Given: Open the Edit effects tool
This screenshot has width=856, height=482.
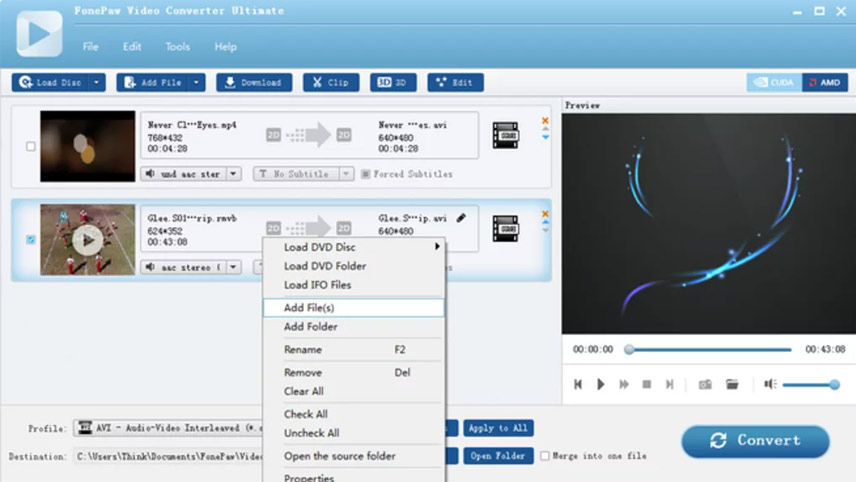Looking at the screenshot, I should click(x=455, y=82).
